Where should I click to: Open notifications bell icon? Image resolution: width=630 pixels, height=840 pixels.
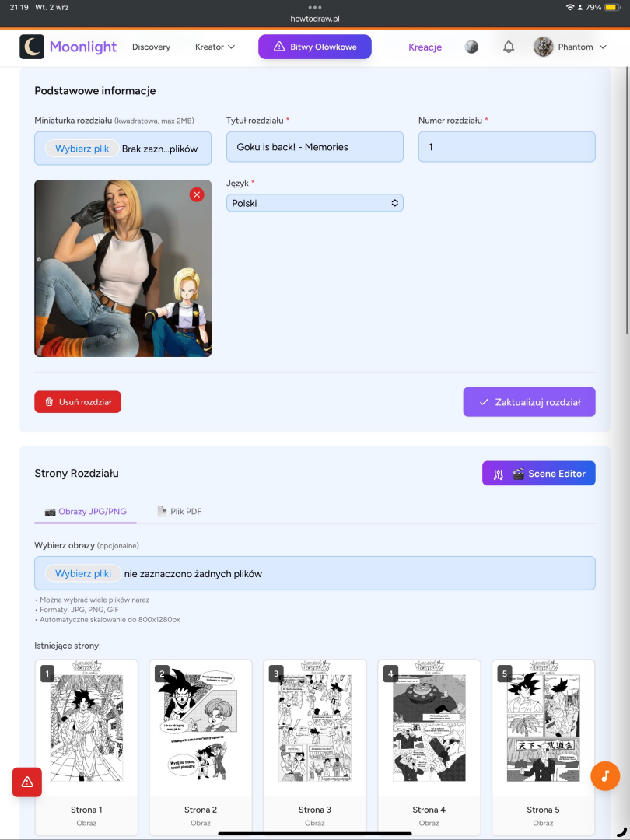pyautogui.click(x=509, y=47)
